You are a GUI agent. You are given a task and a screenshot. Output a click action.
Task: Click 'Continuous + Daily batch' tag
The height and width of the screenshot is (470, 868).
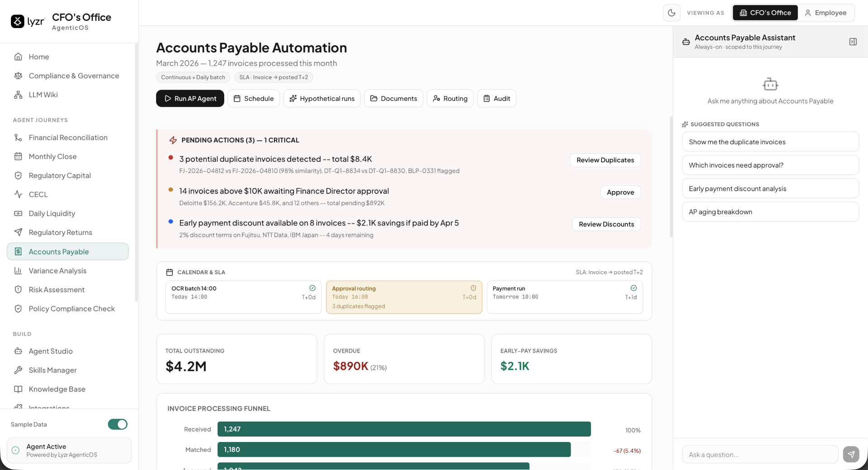click(193, 77)
